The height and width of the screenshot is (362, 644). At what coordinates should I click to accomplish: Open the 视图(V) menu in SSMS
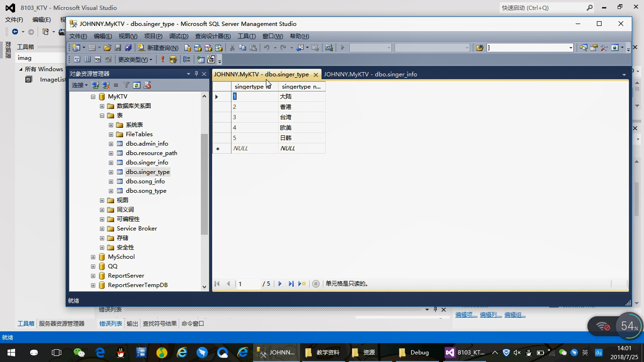pyautogui.click(x=128, y=36)
